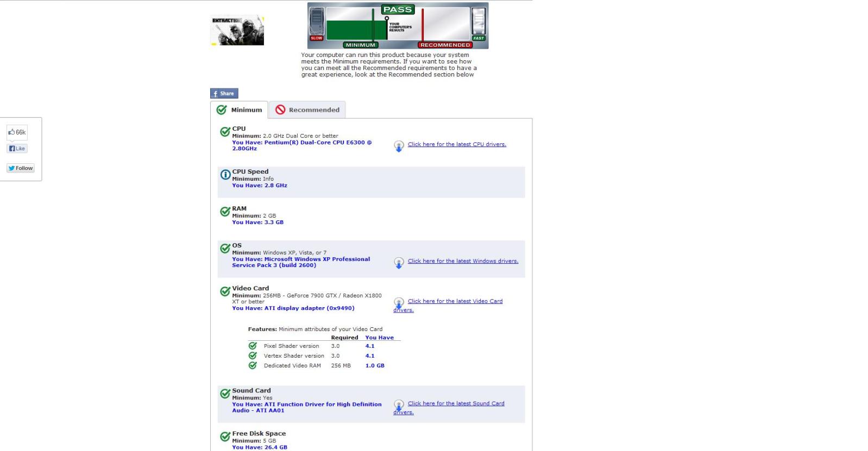Open the latest CPU drivers link
This screenshot has height=451, width=868.
click(x=456, y=144)
